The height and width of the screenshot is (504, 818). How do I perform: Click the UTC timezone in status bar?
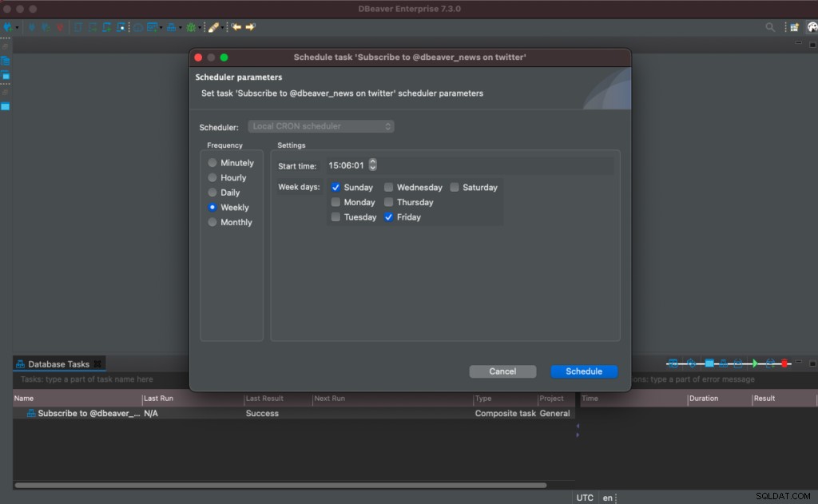[585, 498]
